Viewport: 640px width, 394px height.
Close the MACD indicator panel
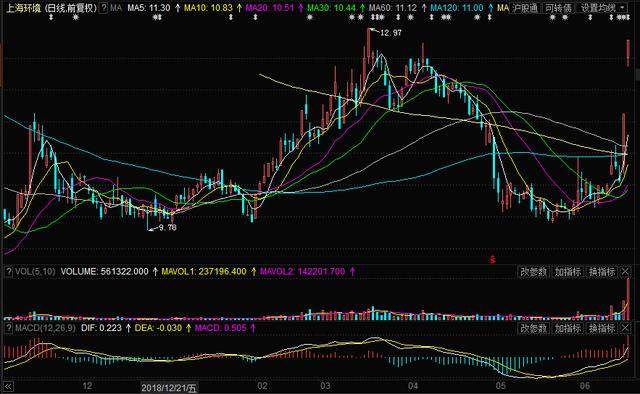pyautogui.click(x=625, y=328)
